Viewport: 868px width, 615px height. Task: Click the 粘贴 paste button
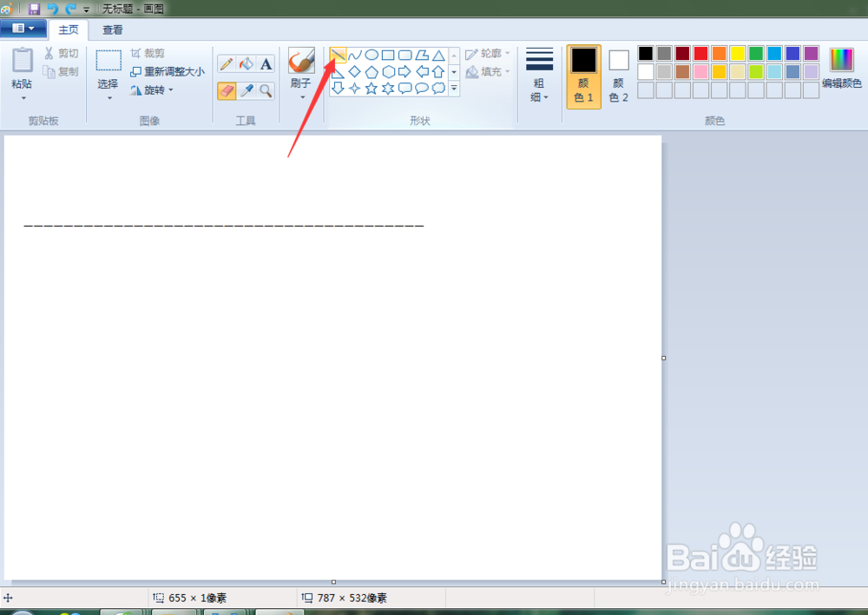pos(23,68)
